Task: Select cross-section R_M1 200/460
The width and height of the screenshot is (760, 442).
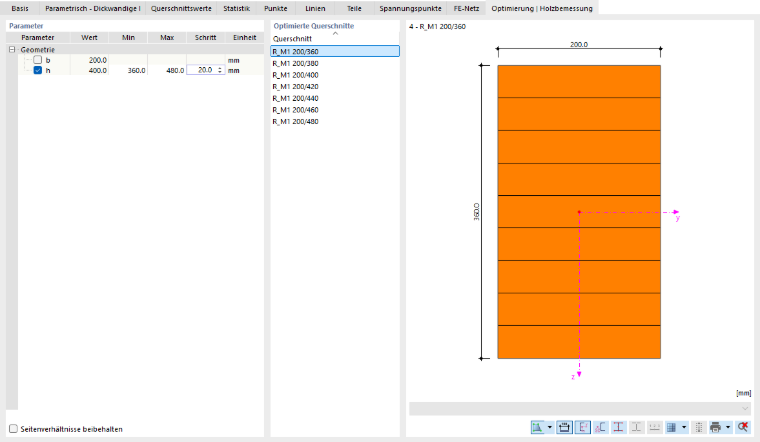Action: pos(335,110)
